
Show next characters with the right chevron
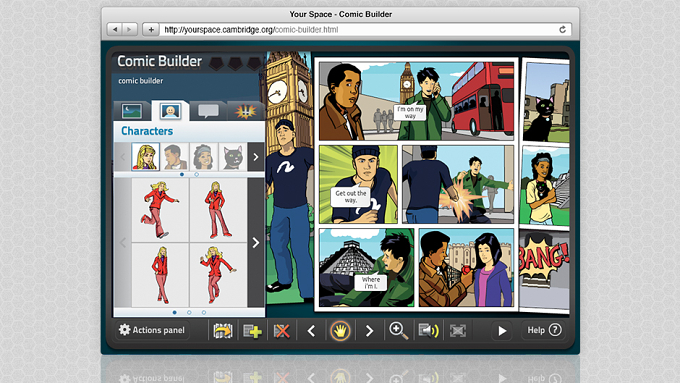click(x=256, y=157)
